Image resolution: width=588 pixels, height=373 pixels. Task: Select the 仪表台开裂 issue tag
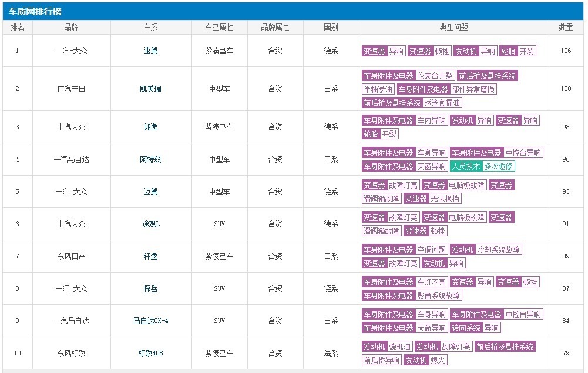pos(435,76)
